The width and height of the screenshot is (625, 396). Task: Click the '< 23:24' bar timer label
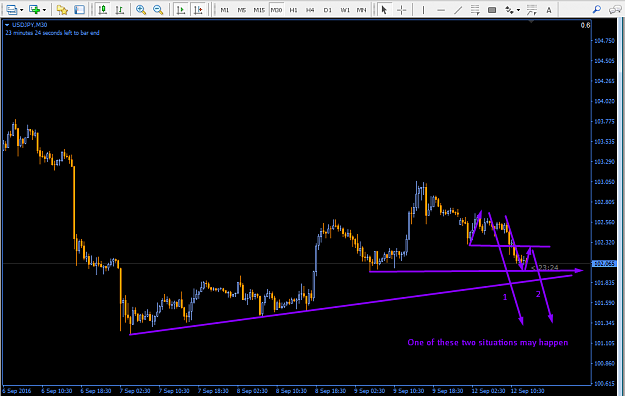(545, 268)
